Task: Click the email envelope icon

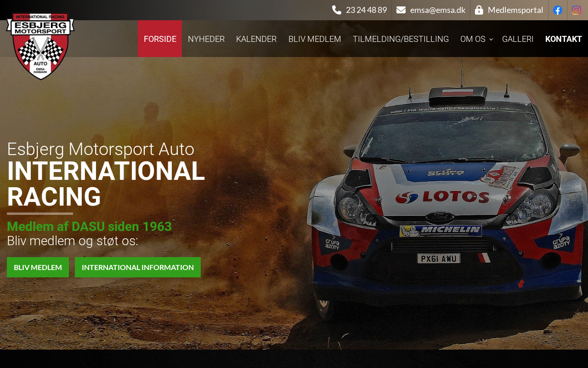Action: (x=401, y=10)
